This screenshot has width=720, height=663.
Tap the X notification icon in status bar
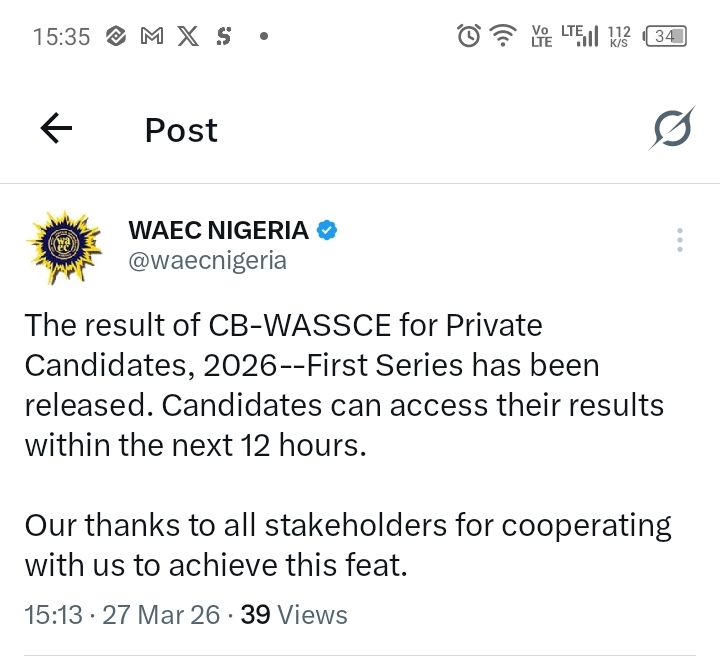click(187, 37)
